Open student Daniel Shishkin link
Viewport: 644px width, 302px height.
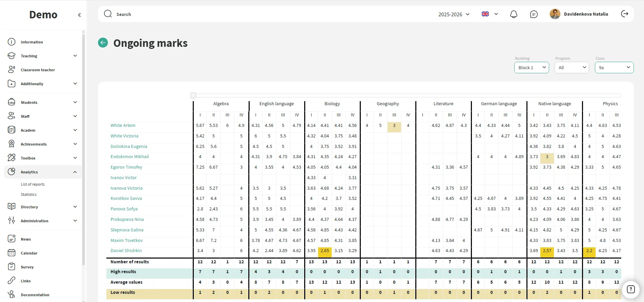point(126,251)
